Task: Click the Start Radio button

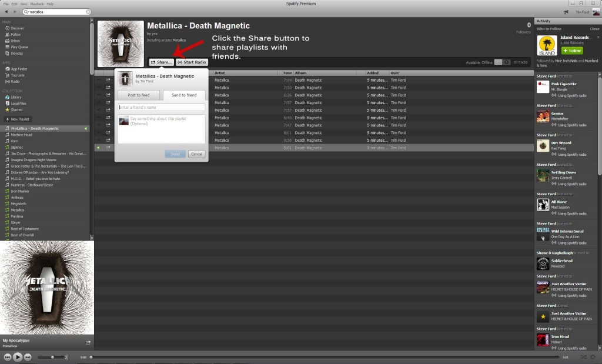Action: (x=192, y=62)
